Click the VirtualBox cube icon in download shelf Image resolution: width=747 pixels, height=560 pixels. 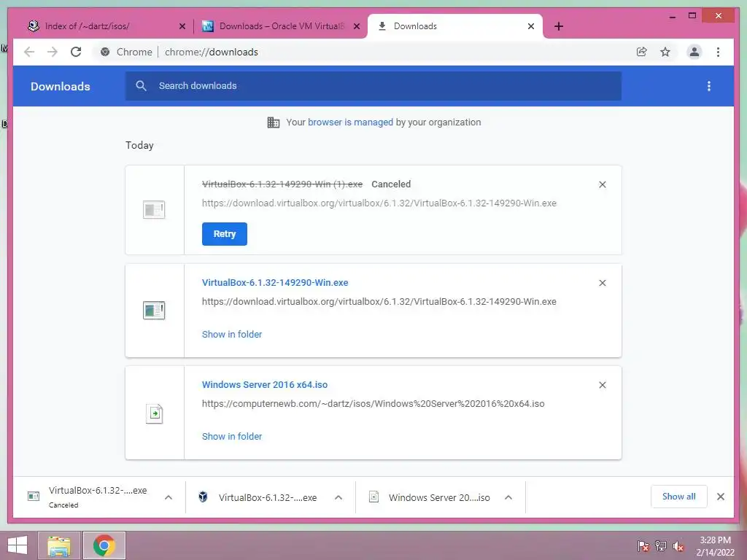coord(203,497)
